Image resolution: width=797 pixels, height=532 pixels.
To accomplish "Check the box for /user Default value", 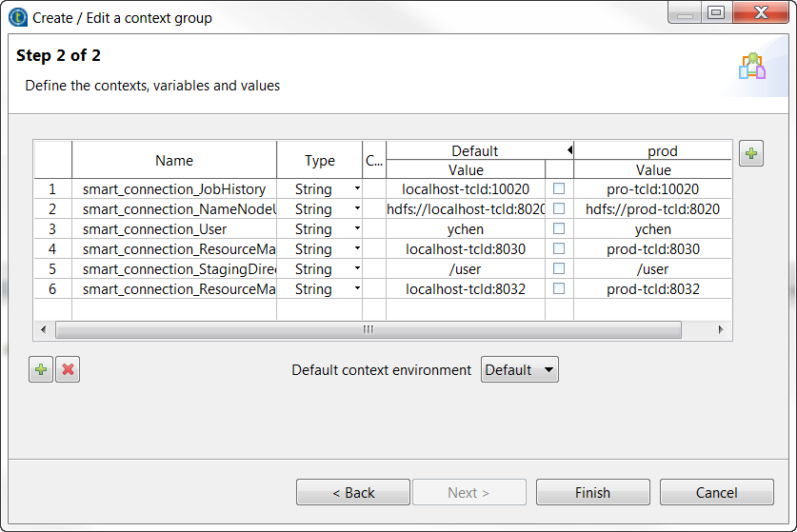I will click(x=559, y=269).
